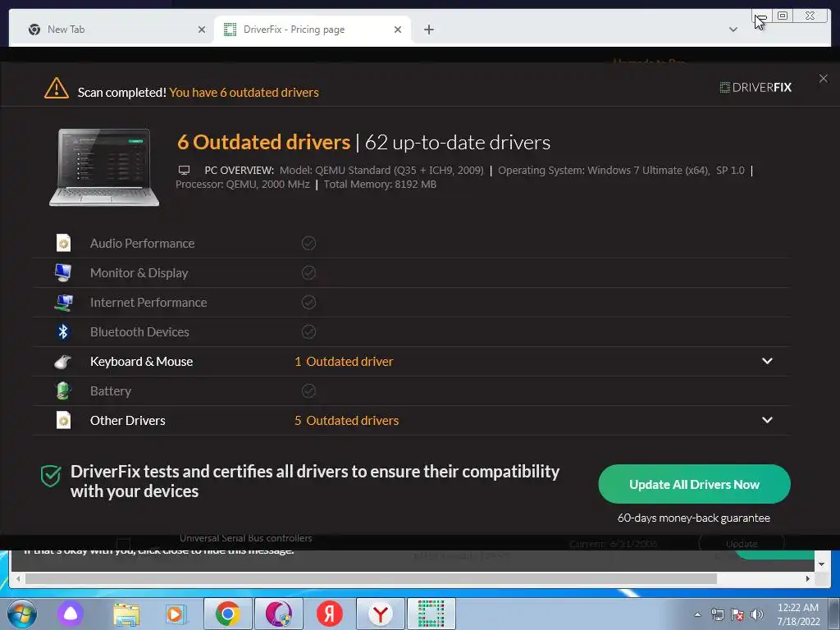
Task: Expand the Keyboard & Mouse outdated driver row
Action: 767,361
